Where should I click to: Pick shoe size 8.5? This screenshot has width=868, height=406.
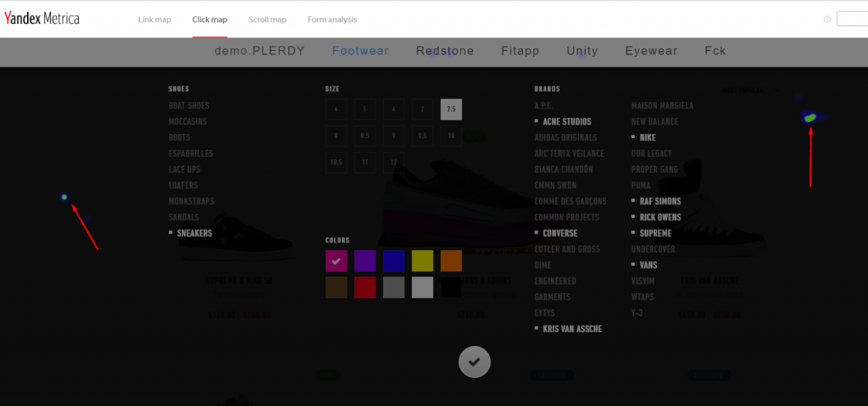pos(364,136)
